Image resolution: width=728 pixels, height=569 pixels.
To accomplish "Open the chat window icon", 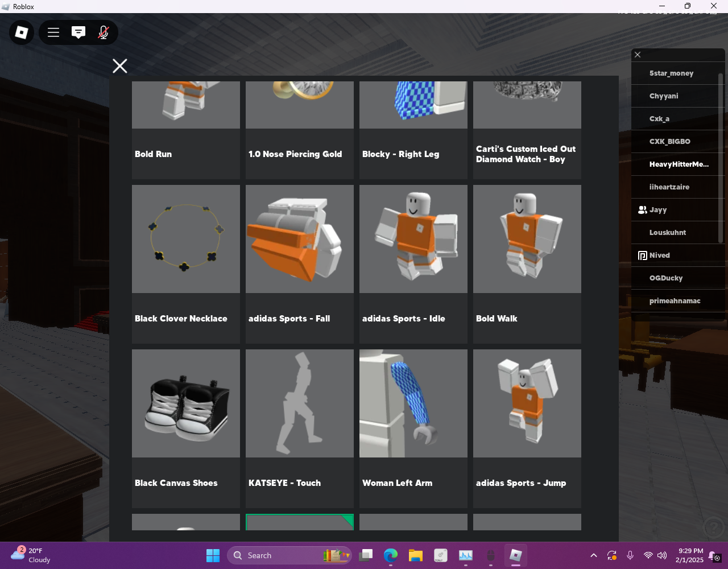I will pyautogui.click(x=78, y=32).
